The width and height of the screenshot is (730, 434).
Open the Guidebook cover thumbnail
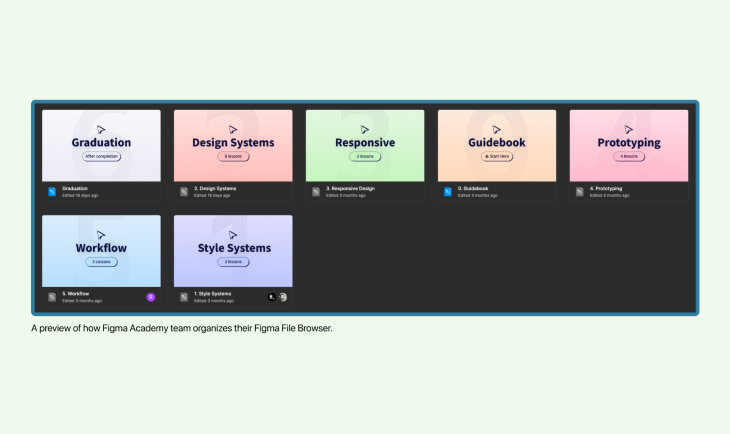(x=497, y=146)
